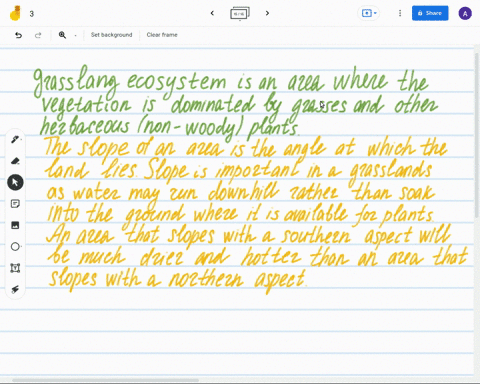This screenshot has height=384, width=480.
Task: Click the jam title "3"
Action: point(32,14)
